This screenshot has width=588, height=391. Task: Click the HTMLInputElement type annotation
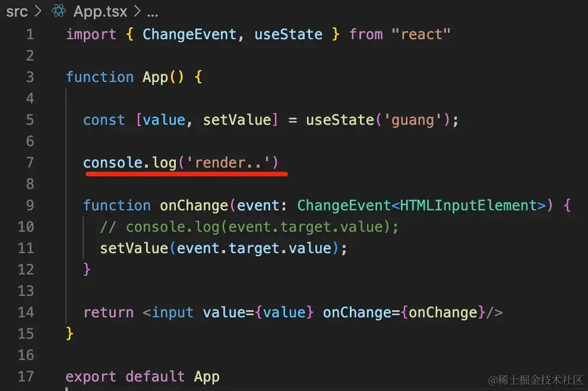click(468, 206)
